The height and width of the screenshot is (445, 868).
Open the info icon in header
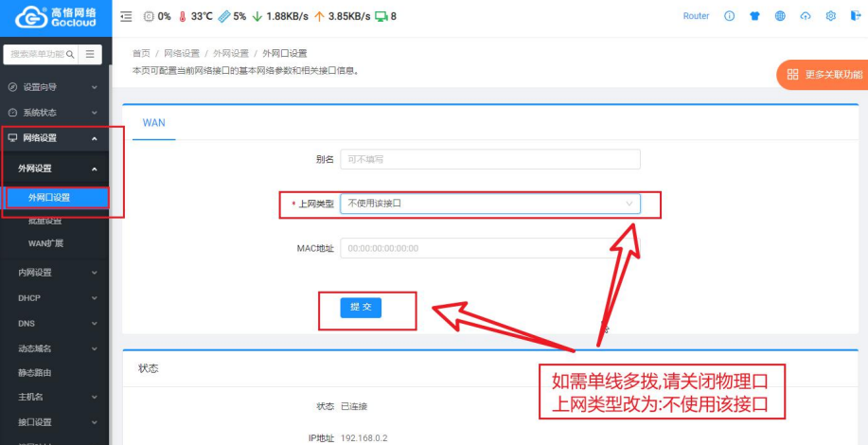pos(730,16)
